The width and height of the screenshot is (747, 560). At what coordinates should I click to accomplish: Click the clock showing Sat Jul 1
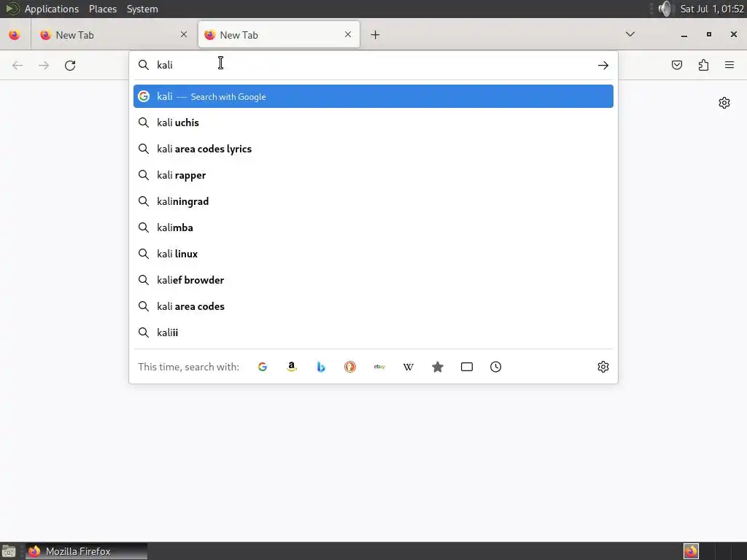(712, 9)
